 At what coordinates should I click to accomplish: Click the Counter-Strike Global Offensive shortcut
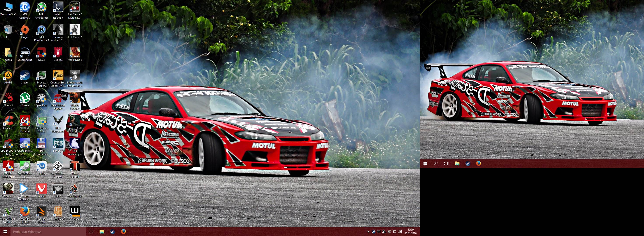[x=58, y=79]
